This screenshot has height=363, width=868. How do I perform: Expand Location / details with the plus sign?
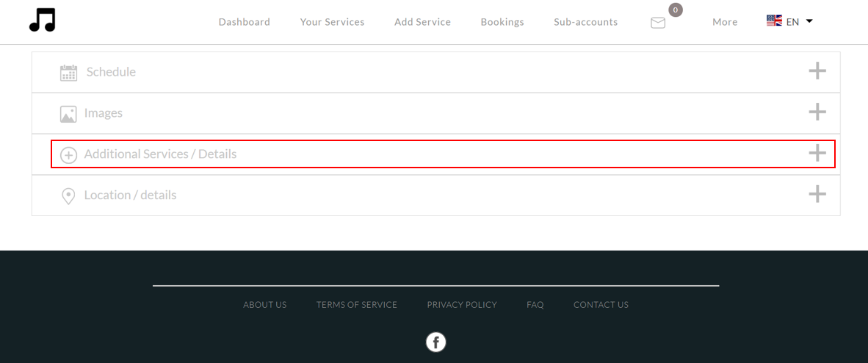817,195
